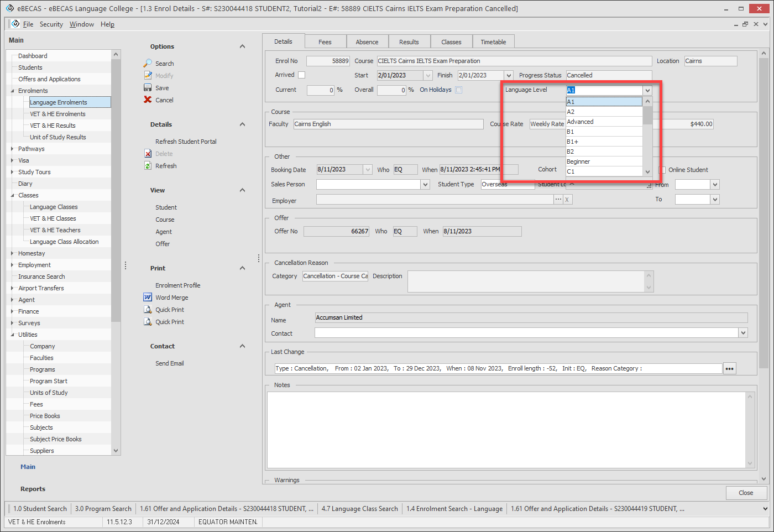This screenshot has height=532, width=774.
Task: Click the Close button
Action: (746, 493)
